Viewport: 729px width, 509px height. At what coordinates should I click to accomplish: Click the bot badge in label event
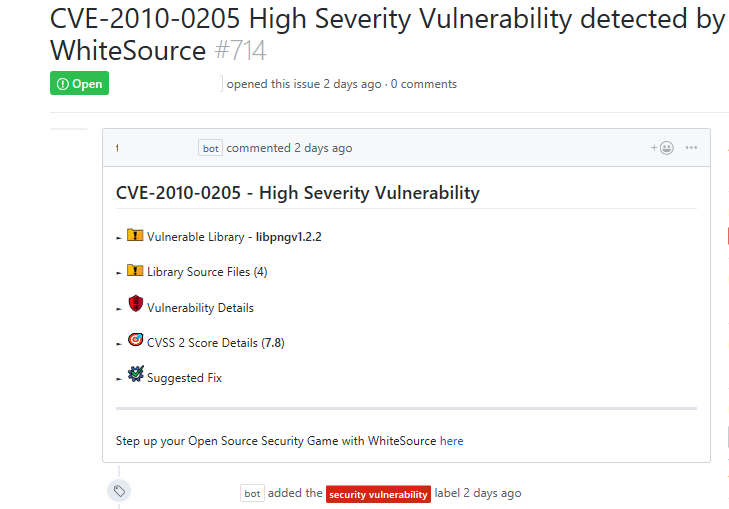(x=252, y=494)
